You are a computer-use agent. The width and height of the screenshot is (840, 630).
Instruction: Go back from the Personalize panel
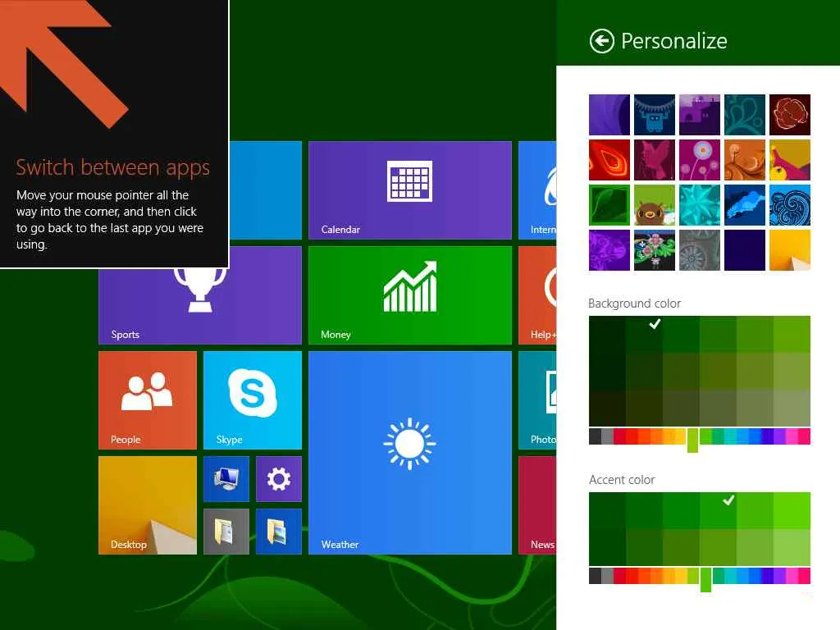[x=601, y=41]
